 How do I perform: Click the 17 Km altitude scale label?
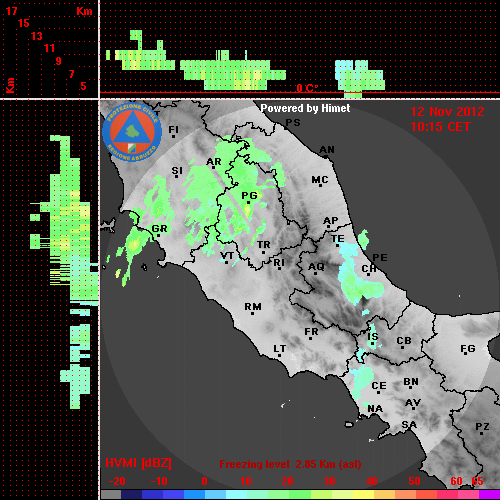coord(11,11)
